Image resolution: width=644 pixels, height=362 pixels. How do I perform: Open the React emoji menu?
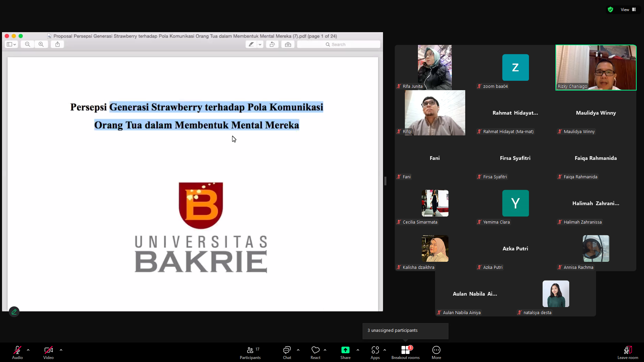coord(315,352)
